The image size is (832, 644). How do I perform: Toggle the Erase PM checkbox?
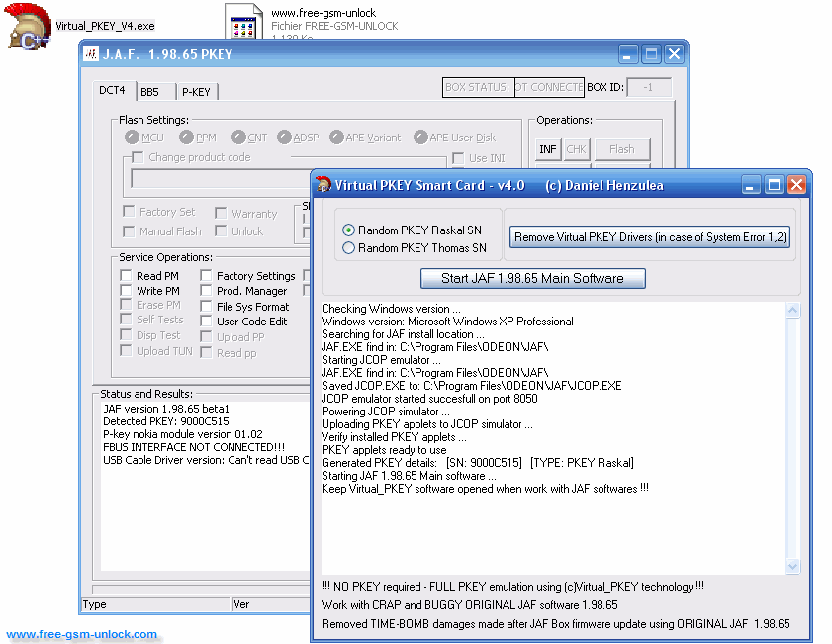127,305
